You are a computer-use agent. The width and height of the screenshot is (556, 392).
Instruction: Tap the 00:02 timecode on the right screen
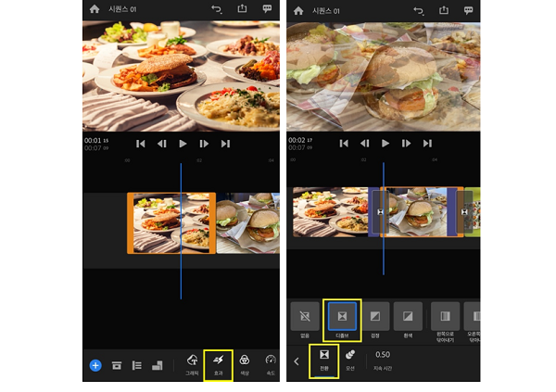pyautogui.click(x=300, y=140)
